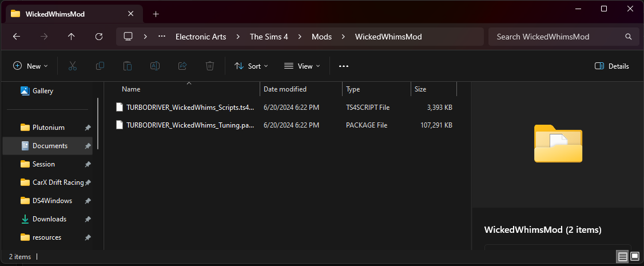Click the folder preview thumbnail
644x266 pixels.
[558, 143]
